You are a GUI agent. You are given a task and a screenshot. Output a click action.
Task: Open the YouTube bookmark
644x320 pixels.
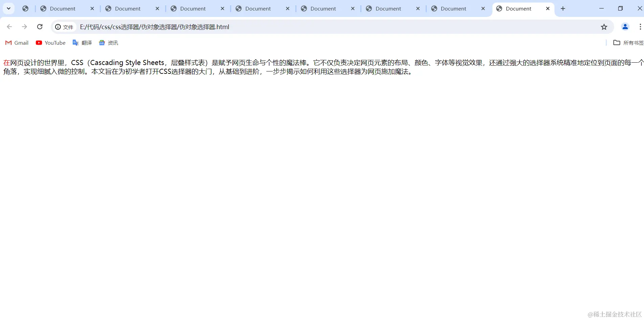click(x=51, y=43)
